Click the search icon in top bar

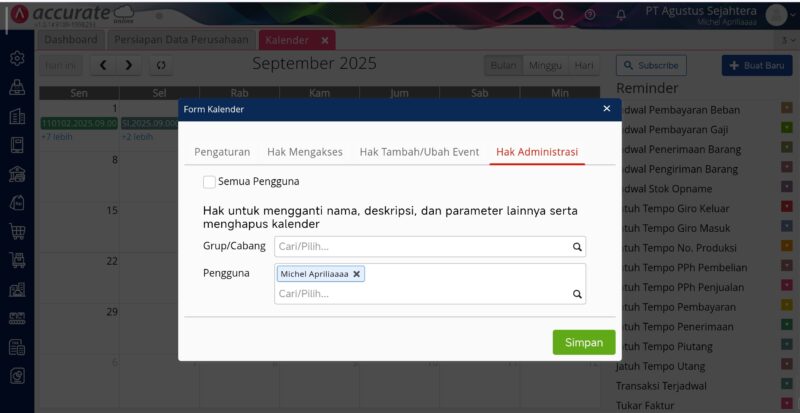tap(558, 14)
